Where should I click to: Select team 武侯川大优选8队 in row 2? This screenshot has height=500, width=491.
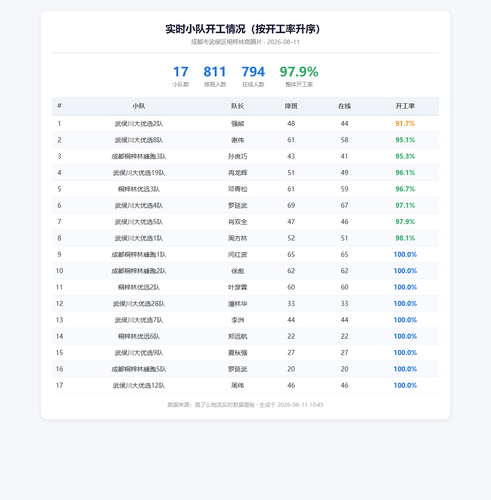click(139, 140)
